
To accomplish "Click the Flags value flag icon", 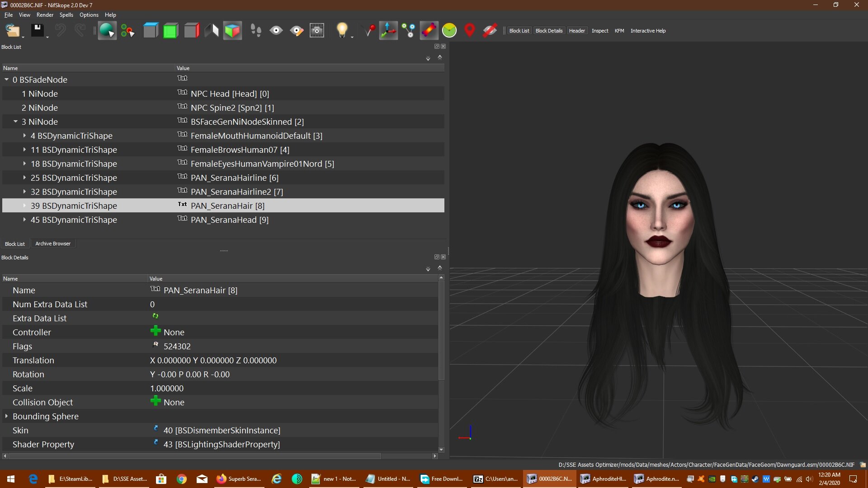I will pyautogui.click(x=156, y=345).
